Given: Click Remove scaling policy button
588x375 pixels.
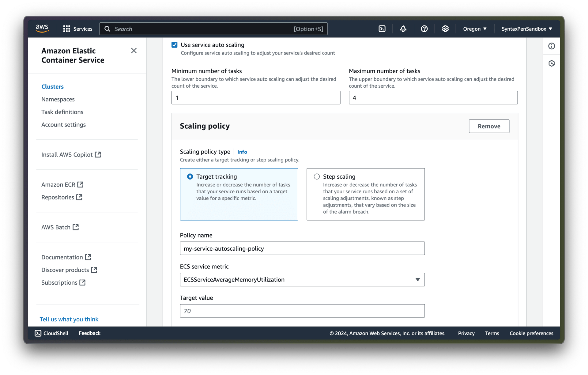Looking at the screenshot, I should click(489, 126).
